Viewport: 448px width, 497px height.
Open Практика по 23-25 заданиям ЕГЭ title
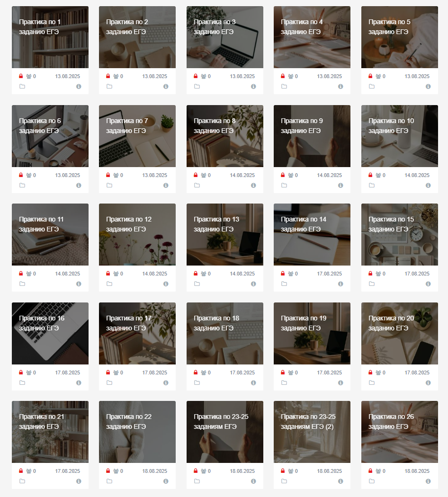pyautogui.click(x=221, y=422)
